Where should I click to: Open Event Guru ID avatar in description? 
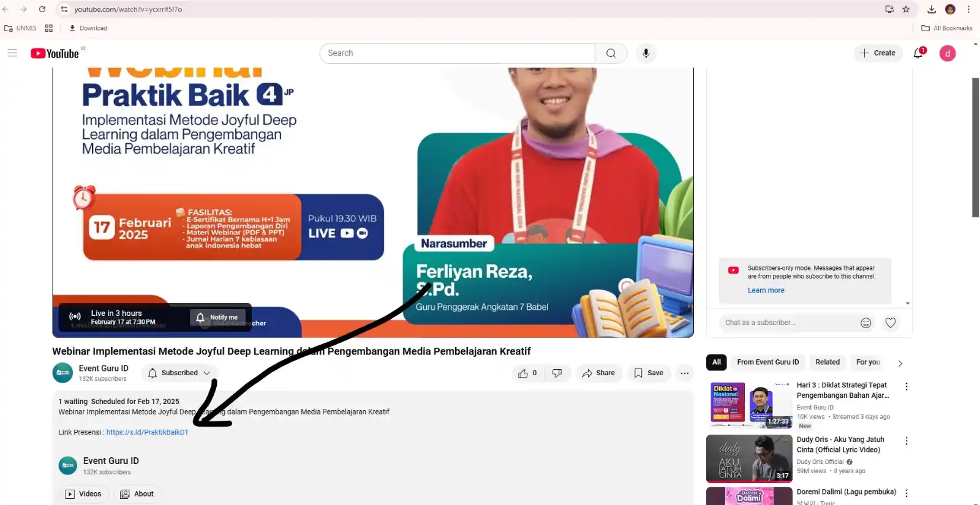pos(68,466)
